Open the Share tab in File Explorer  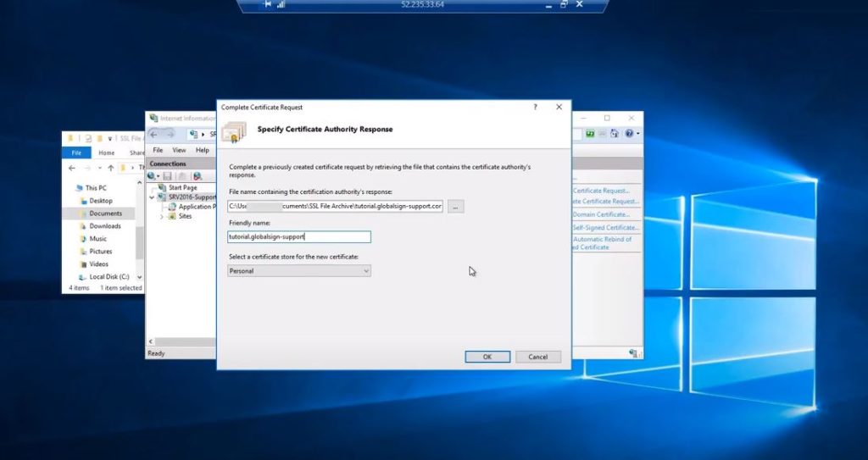136,152
